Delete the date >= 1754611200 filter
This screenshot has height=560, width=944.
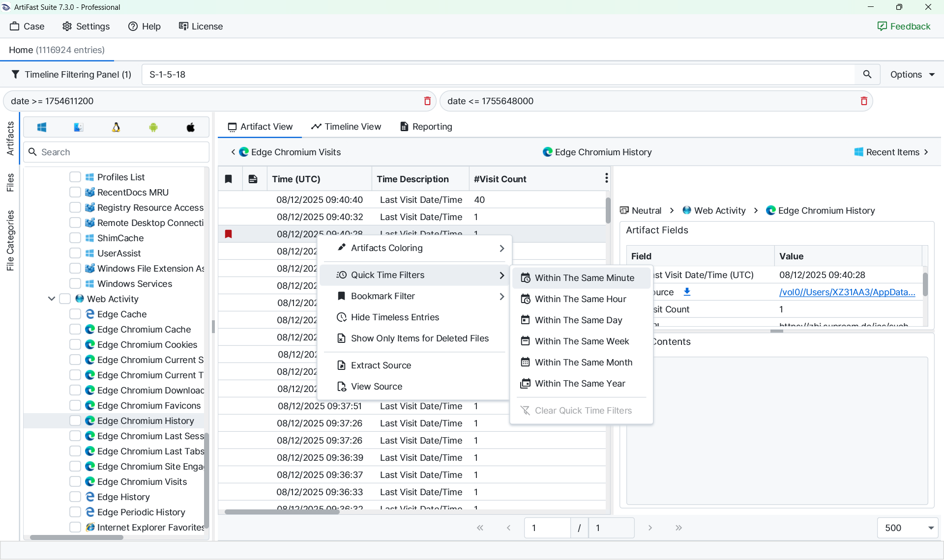coord(427,101)
